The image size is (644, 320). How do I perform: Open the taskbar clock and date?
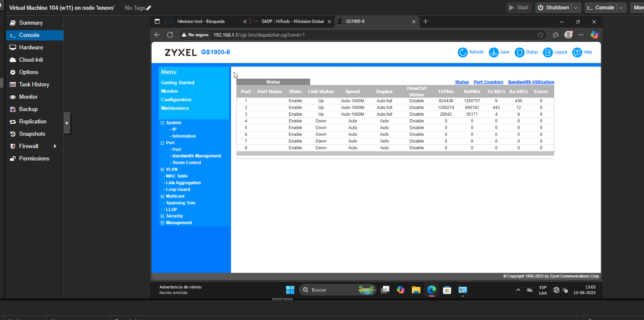click(584, 290)
